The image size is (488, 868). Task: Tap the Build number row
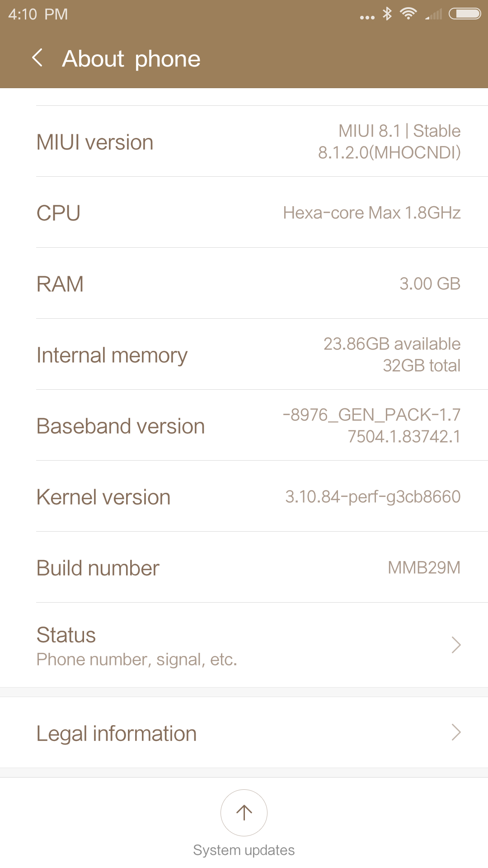(x=244, y=568)
